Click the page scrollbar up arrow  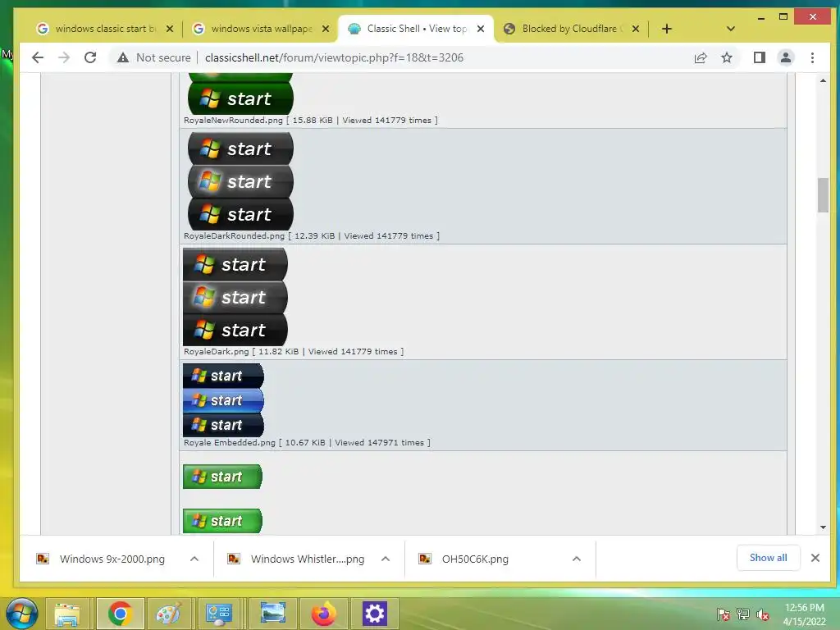click(x=823, y=81)
